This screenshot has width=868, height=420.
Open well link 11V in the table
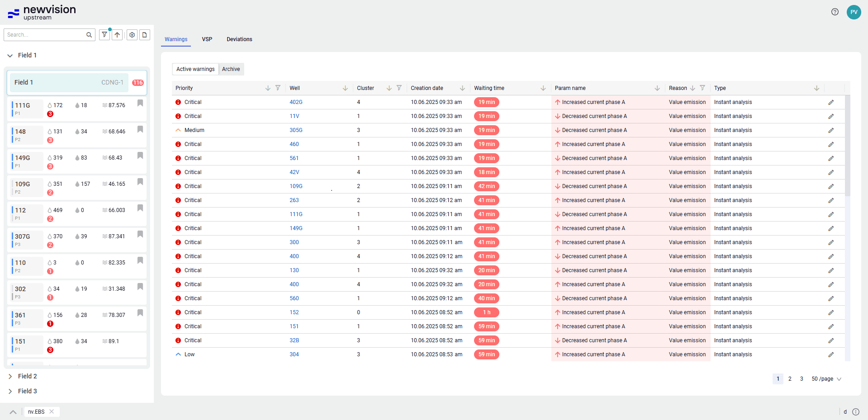tap(294, 116)
